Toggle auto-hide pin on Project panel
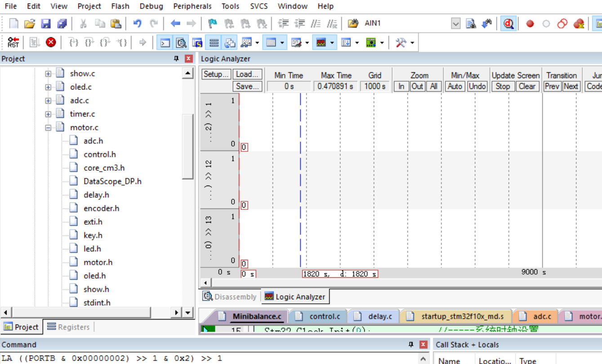The width and height of the screenshot is (602, 364). pos(176,59)
